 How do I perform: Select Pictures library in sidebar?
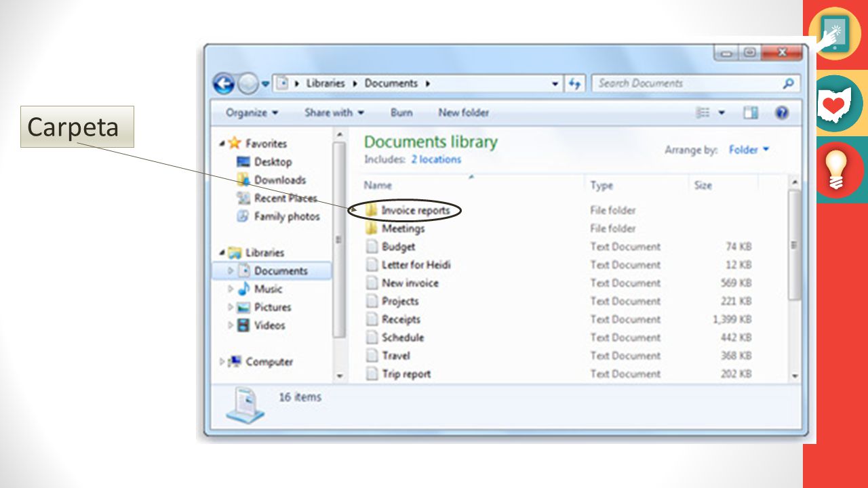coord(273,308)
